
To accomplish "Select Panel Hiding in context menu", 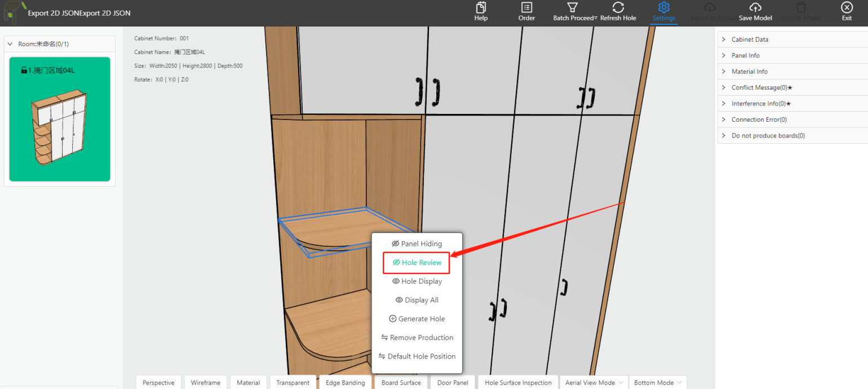I will pos(417,244).
